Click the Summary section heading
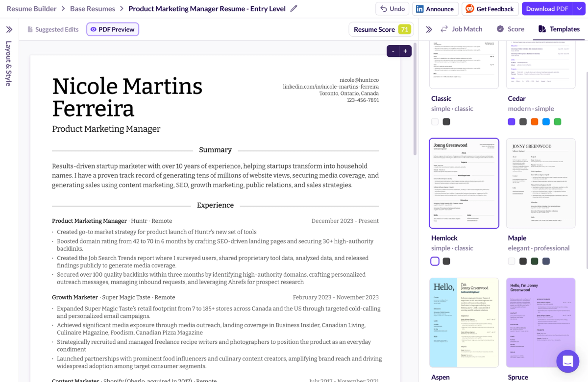The height and width of the screenshot is (382, 588). [215, 150]
